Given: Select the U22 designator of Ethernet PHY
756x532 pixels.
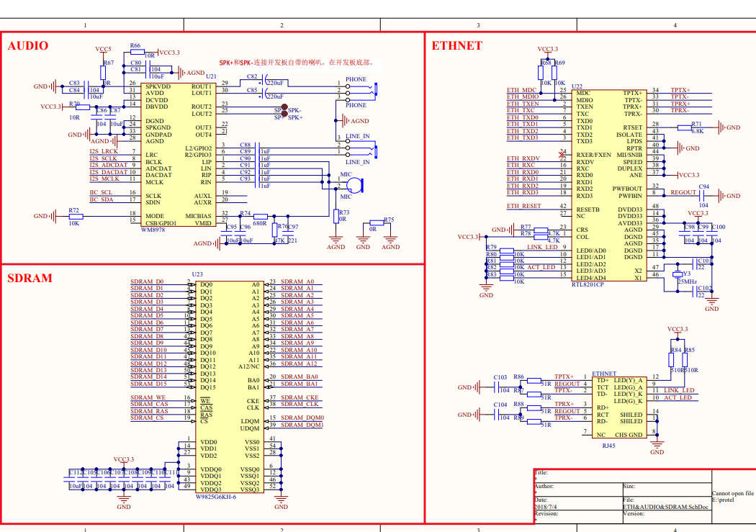Looking at the screenshot, I should (577, 86).
